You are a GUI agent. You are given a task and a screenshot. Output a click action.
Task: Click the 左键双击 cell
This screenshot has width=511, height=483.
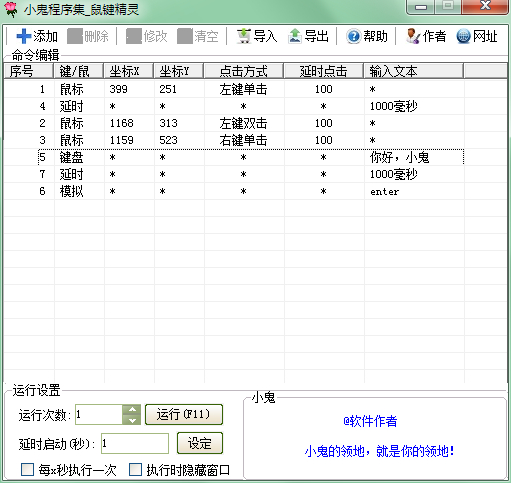click(244, 123)
